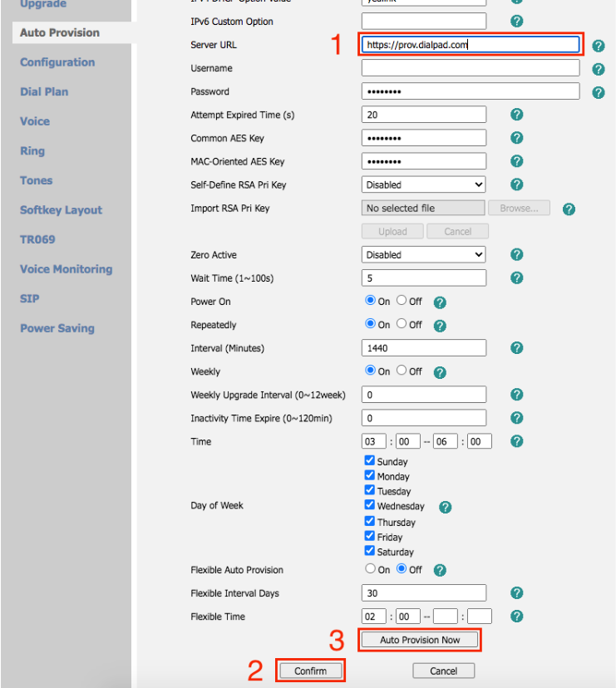Open help for Flexible Auto Provision
This screenshot has width=616, height=688.
pos(440,570)
